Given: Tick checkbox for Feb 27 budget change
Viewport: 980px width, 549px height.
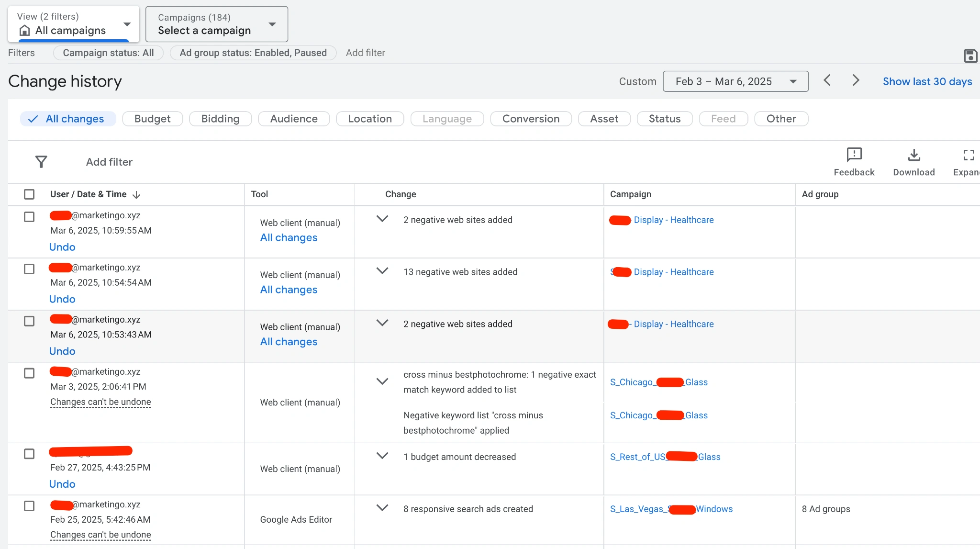Looking at the screenshot, I should click(29, 454).
